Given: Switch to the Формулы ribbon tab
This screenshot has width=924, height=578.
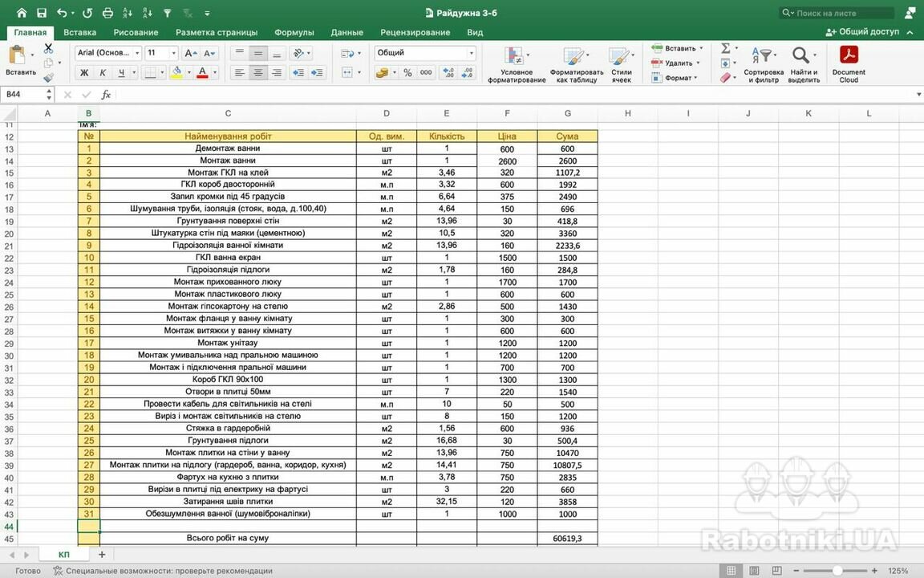Looking at the screenshot, I should tap(294, 32).
